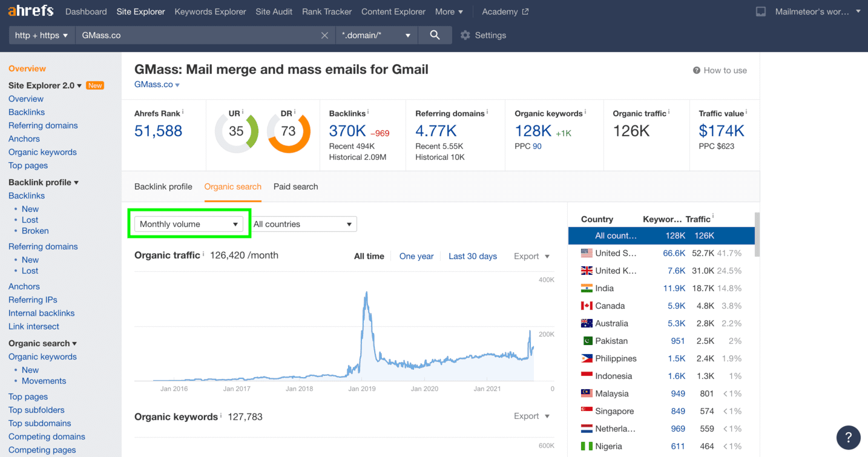The height and width of the screenshot is (457, 868).
Task: Click the 370K backlinks value
Action: tap(347, 131)
